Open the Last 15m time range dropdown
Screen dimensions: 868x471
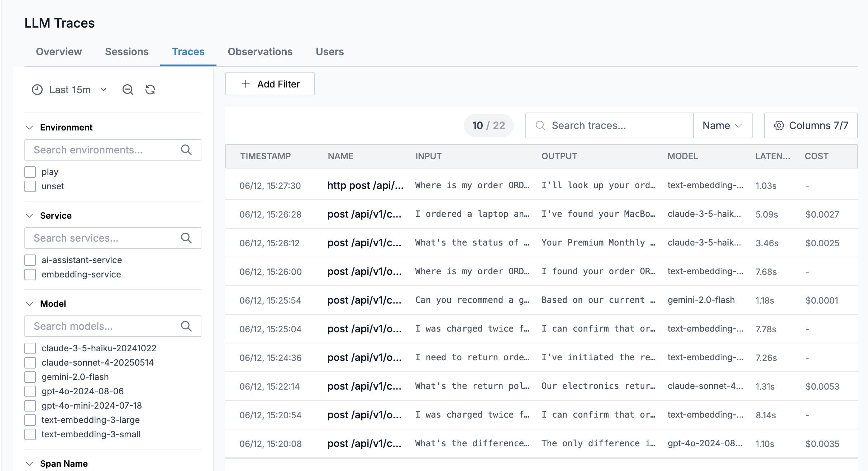coord(70,90)
